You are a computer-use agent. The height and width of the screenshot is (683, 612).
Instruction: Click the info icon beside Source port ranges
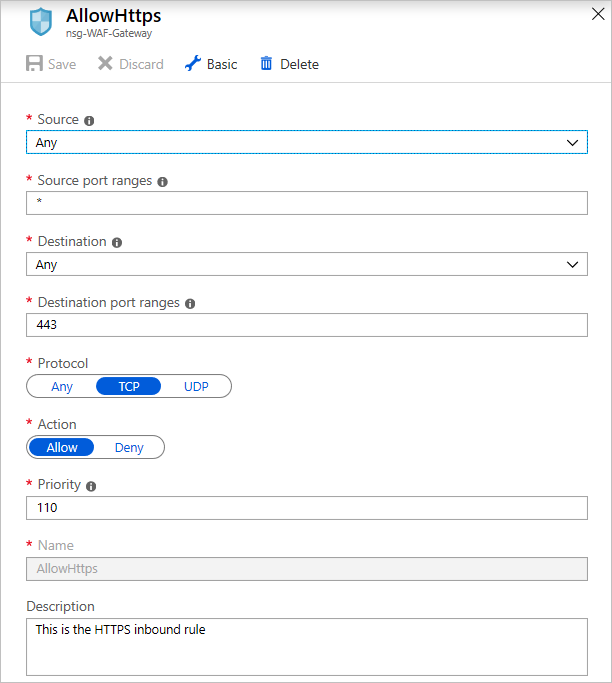[x=163, y=182]
